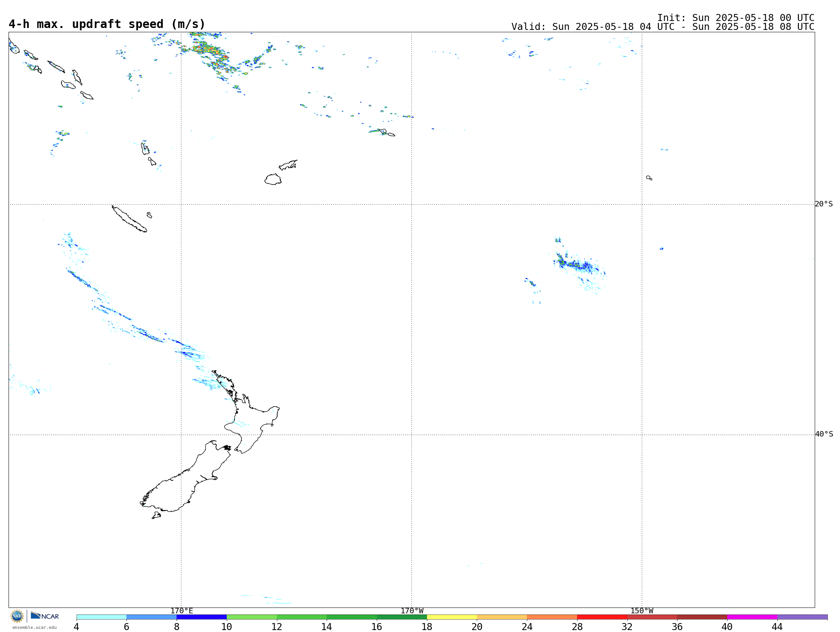The image size is (840, 632).
Task: Pick the bright red 28–32 colorbar swatch
Action: tap(602, 617)
